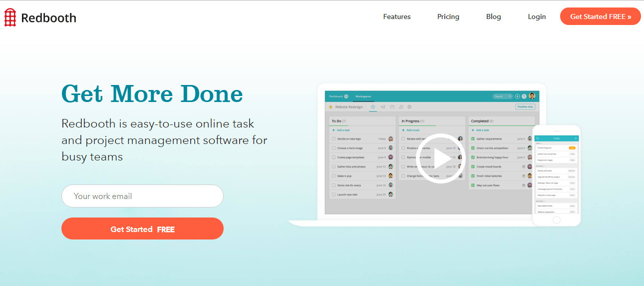This screenshot has height=286, width=644.
Task: Check the Gather bios and photos task
Action: click(x=333, y=166)
